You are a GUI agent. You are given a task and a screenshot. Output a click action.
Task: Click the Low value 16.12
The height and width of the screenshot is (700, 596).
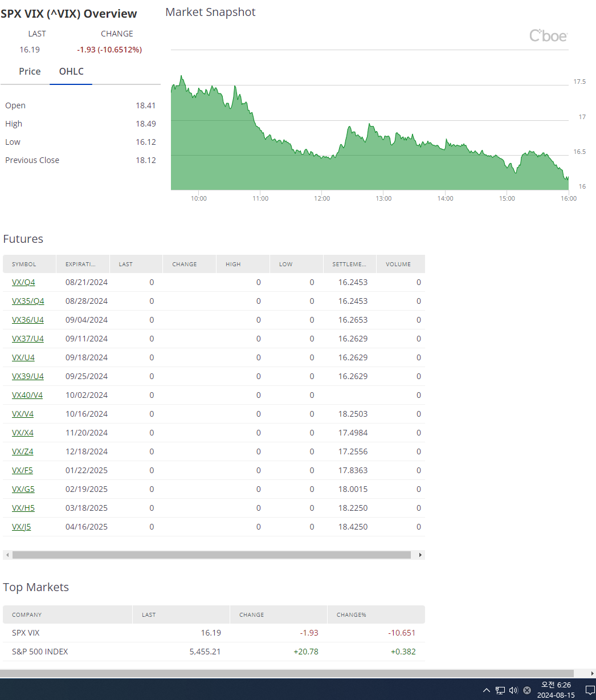(146, 142)
